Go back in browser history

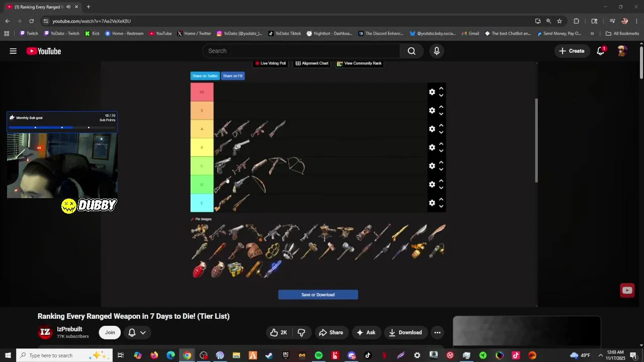[7, 21]
